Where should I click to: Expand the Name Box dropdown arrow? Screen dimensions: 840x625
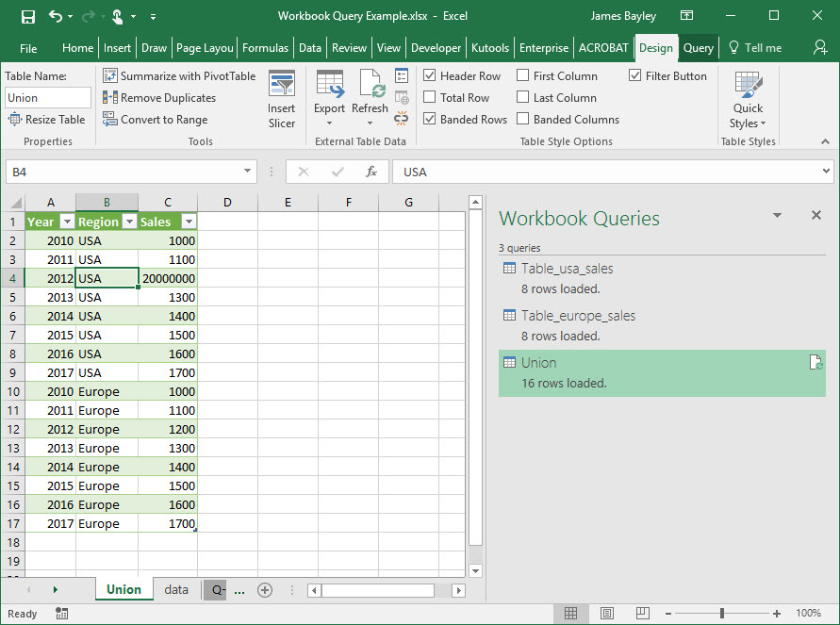248,172
